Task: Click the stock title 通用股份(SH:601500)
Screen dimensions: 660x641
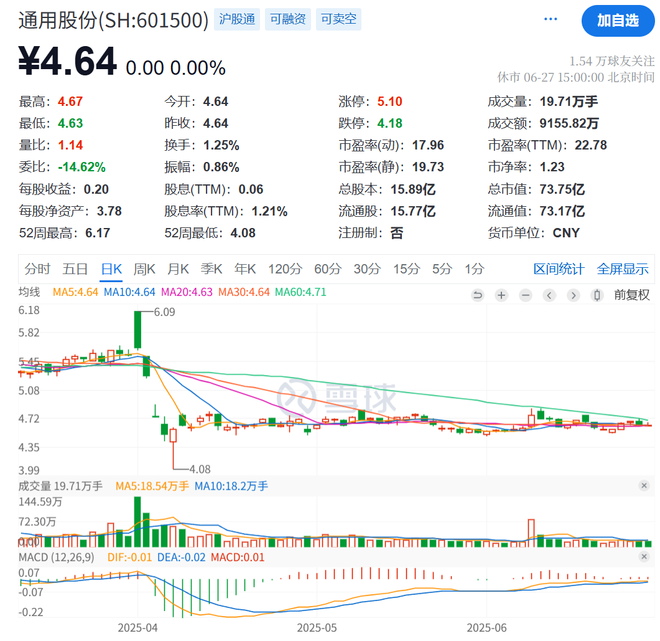Action: point(114,20)
